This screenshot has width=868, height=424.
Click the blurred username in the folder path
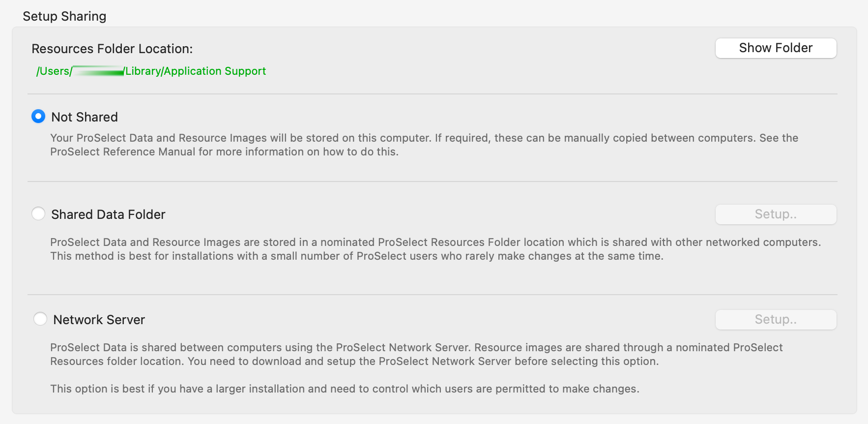(x=98, y=71)
